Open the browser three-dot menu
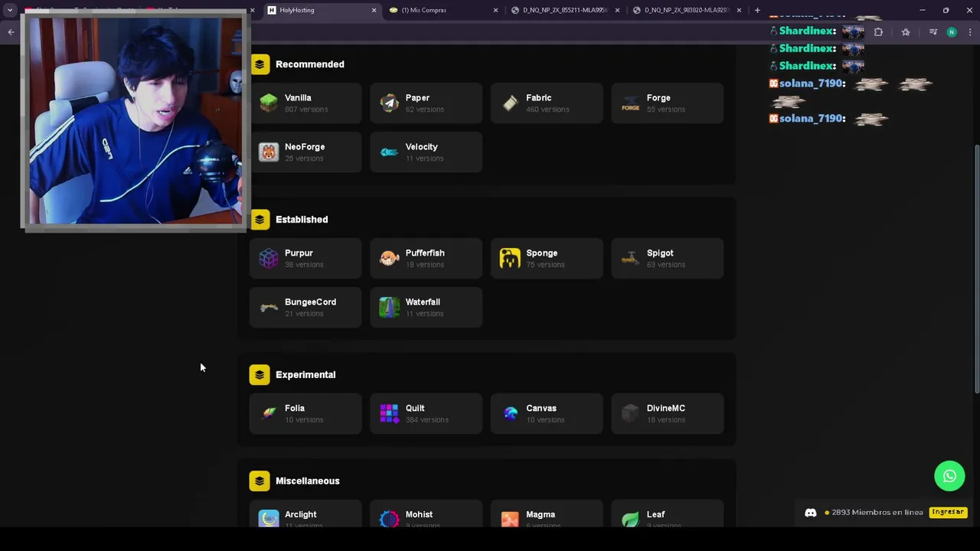This screenshot has height=551, width=980. 970,32
